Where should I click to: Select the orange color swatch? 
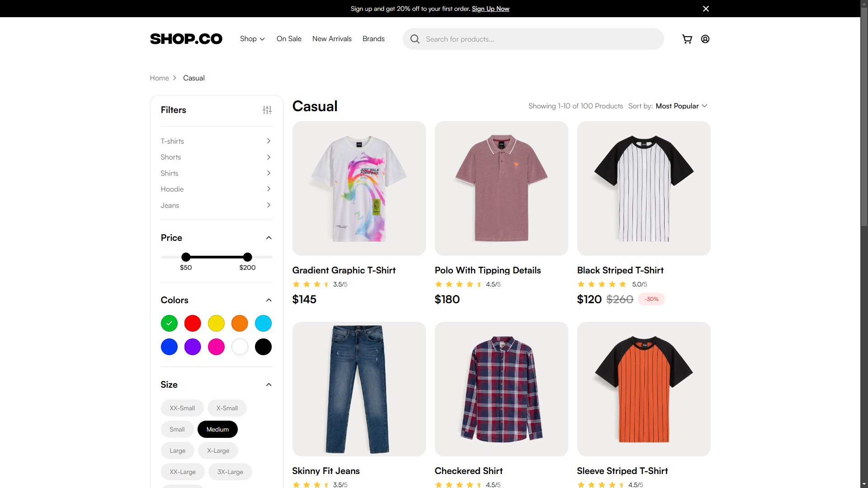pyautogui.click(x=240, y=324)
